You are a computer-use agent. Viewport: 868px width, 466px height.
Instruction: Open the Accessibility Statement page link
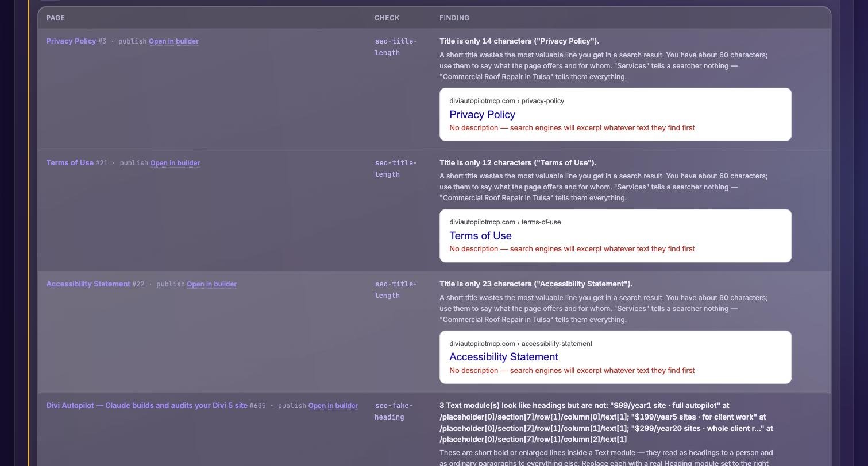88,284
